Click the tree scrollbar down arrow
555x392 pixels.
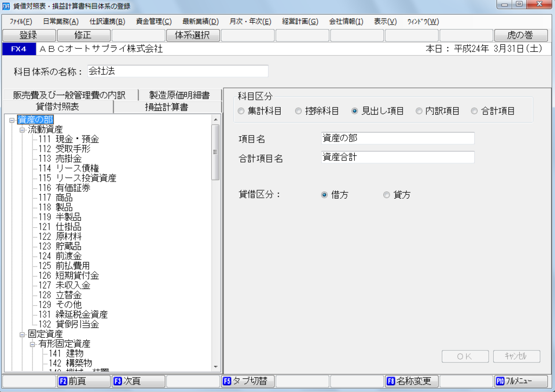coord(215,367)
